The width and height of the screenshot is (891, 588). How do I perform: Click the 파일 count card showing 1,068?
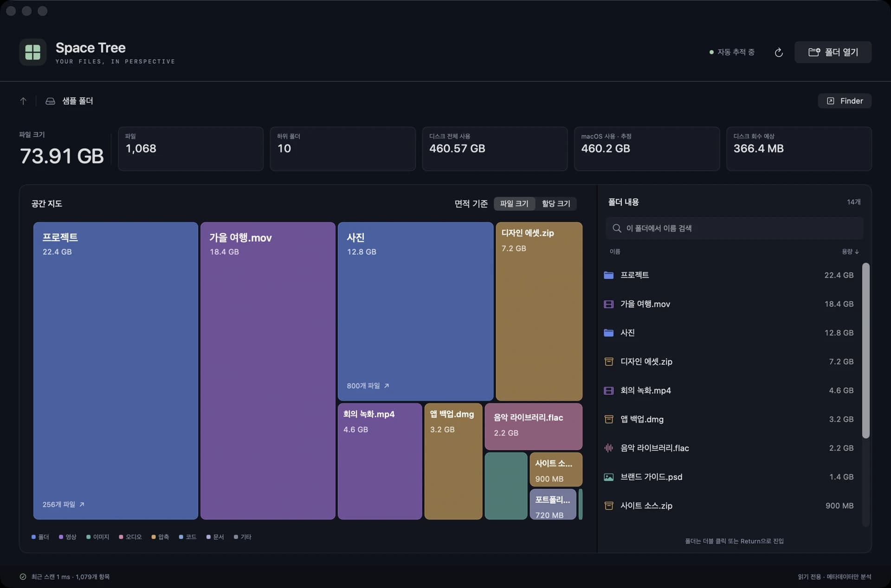[191, 149]
